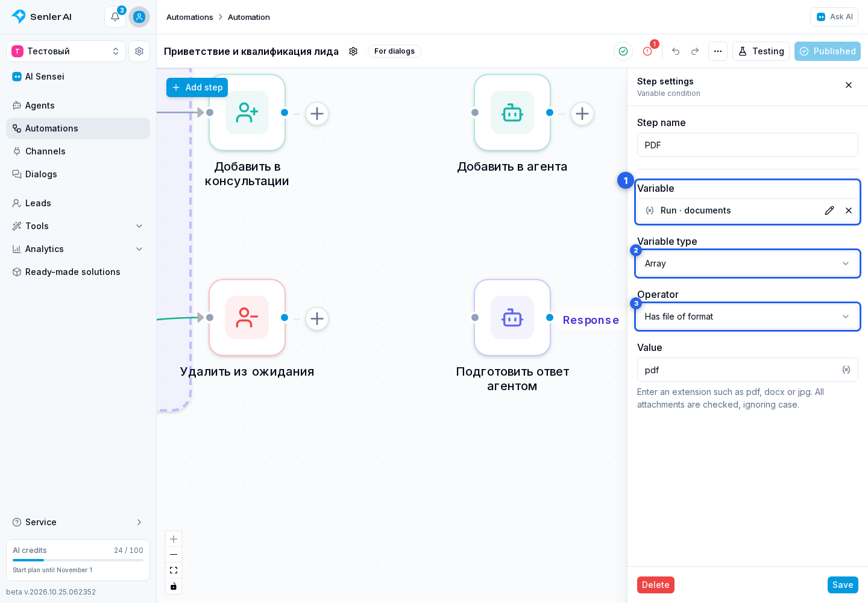Image resolution: width=868 pixels, height=603 pixels.
Task: Open automation settings gear next to title
Action: [353, 51]
